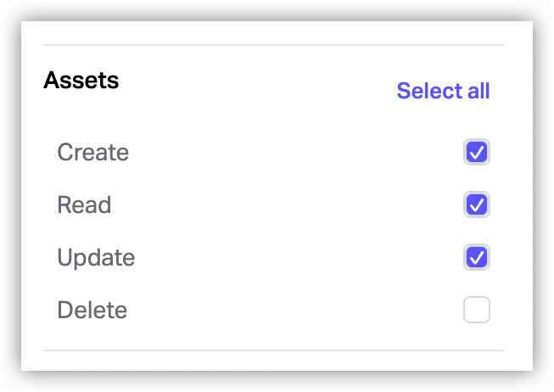Toggle off the Update checkbox

(477, 257)
